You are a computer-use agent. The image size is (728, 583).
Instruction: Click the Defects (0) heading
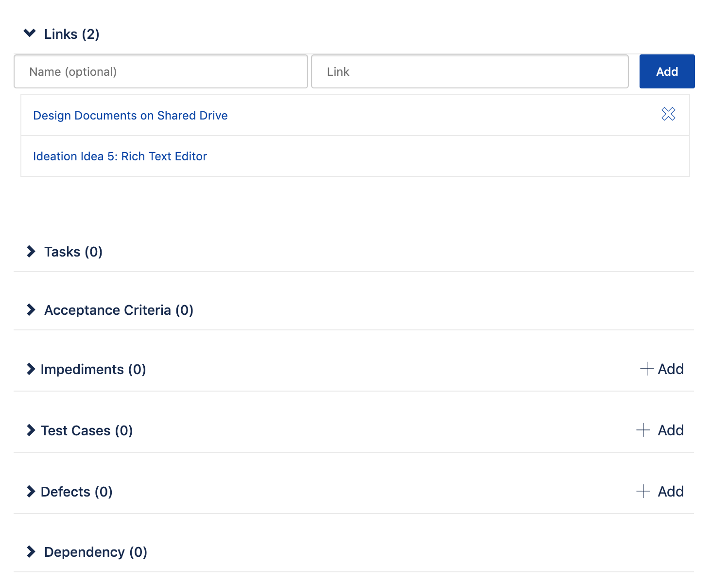[77, 492]
